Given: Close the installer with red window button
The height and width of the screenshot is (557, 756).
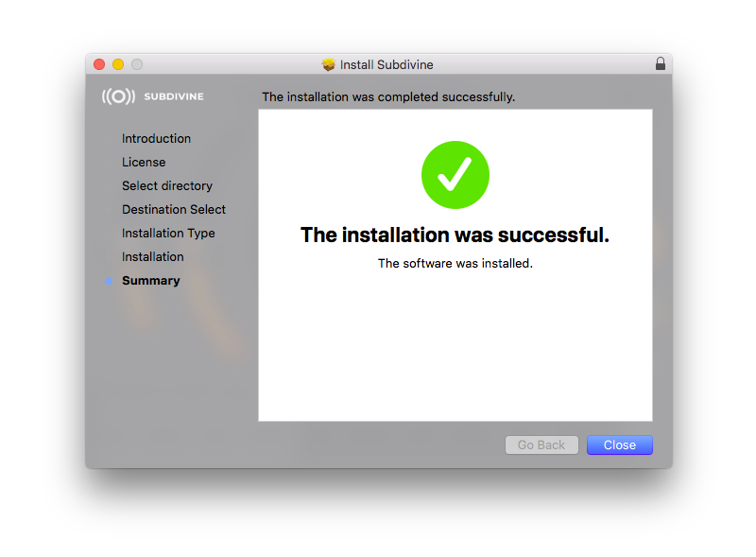Looking at the screenshot, I should (x=99, y=64).
